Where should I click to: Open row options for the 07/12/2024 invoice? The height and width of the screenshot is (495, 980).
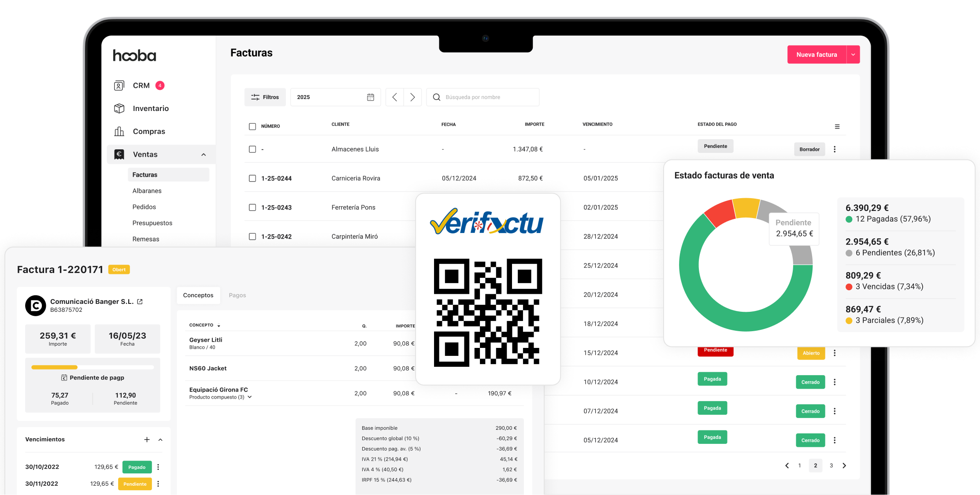point(835,411)
